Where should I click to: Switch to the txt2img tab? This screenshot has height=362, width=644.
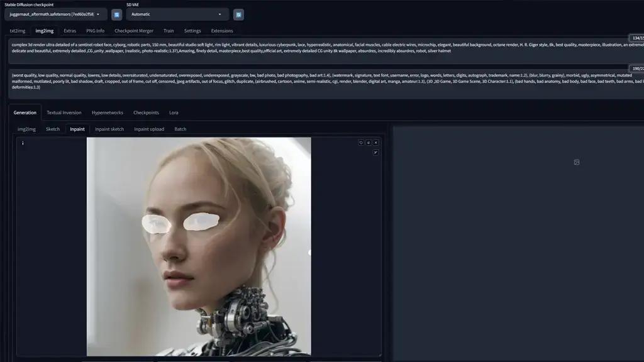17,31
